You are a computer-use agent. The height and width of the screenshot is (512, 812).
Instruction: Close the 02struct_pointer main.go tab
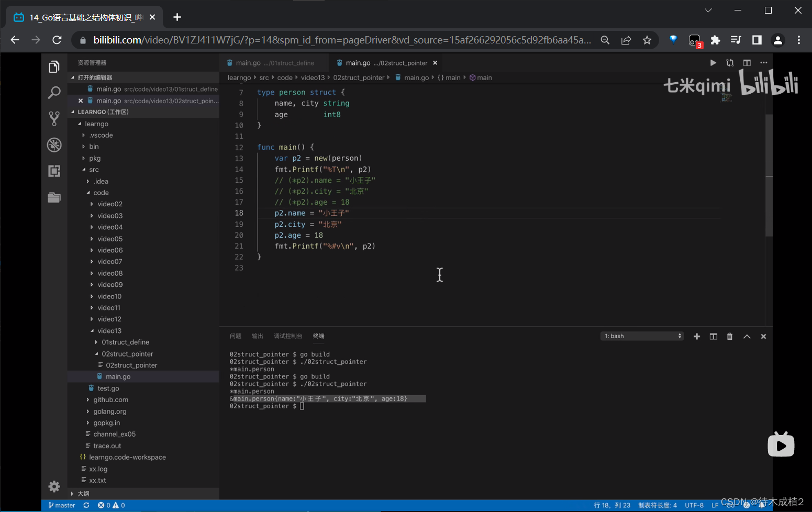[435, 63]
